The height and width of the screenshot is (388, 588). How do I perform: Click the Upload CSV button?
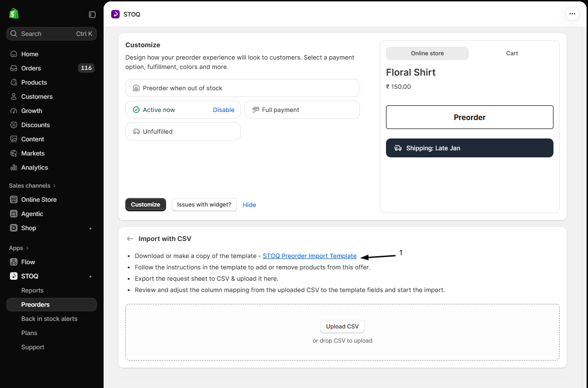(x=342, y=327)
